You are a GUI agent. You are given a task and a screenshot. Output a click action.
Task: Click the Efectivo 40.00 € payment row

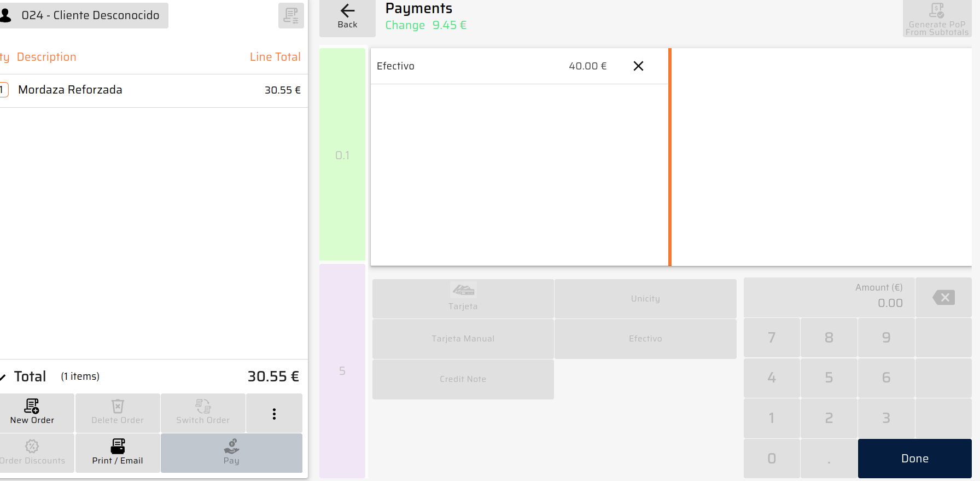click(520, 66)
